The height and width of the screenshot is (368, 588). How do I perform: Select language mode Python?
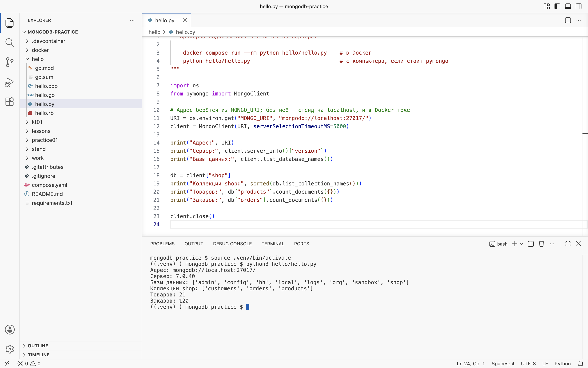point(562,363)
